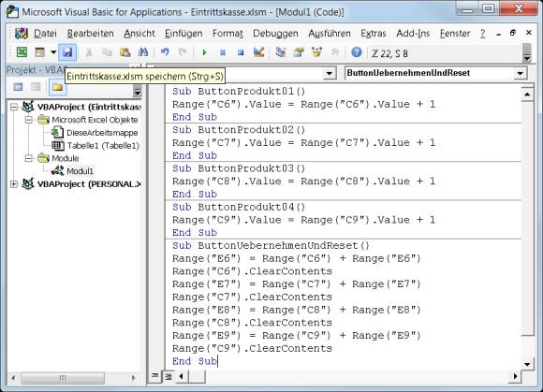Open the object dropdown above code
This screenshot has height=392, width=543.
click(330, 73)
